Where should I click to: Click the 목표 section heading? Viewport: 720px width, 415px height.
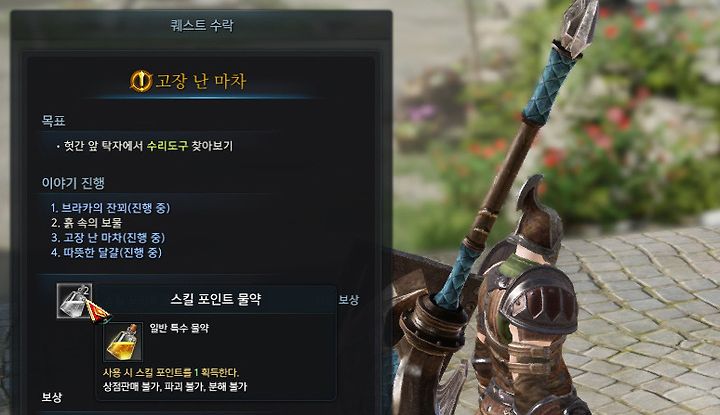pyautogui.click(x=53, y=121)
